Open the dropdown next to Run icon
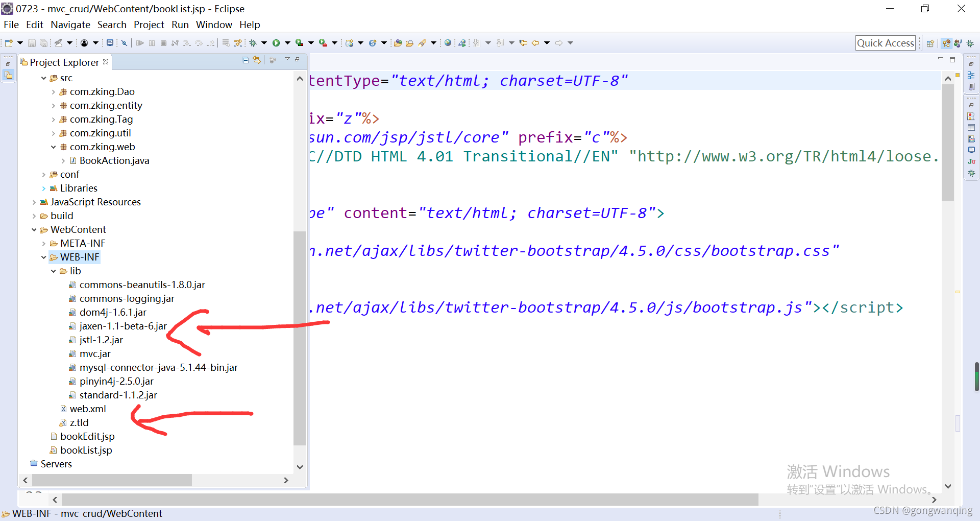Image resolution: width=980 pixels, height=521 pixels. click(x=287, y=43)
